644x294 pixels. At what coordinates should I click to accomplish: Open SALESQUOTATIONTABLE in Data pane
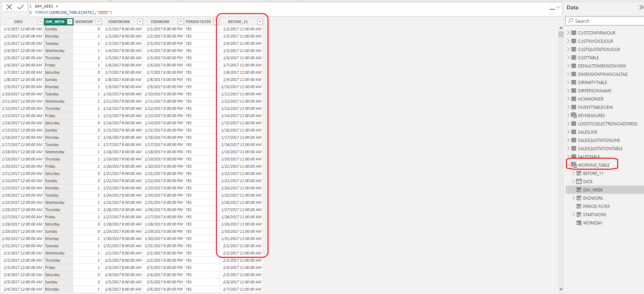click(600, 149)
